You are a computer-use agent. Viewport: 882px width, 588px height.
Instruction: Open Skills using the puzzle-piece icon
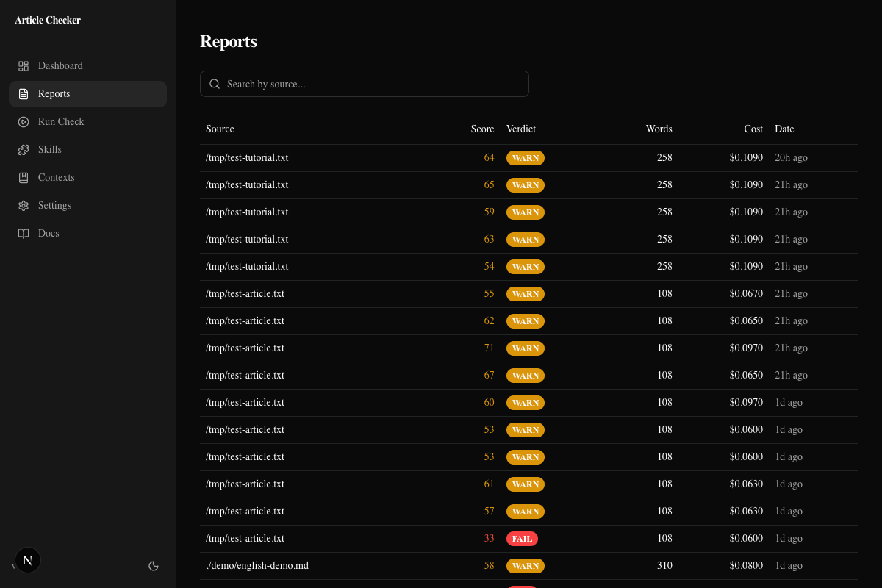[x=24, y=149]
